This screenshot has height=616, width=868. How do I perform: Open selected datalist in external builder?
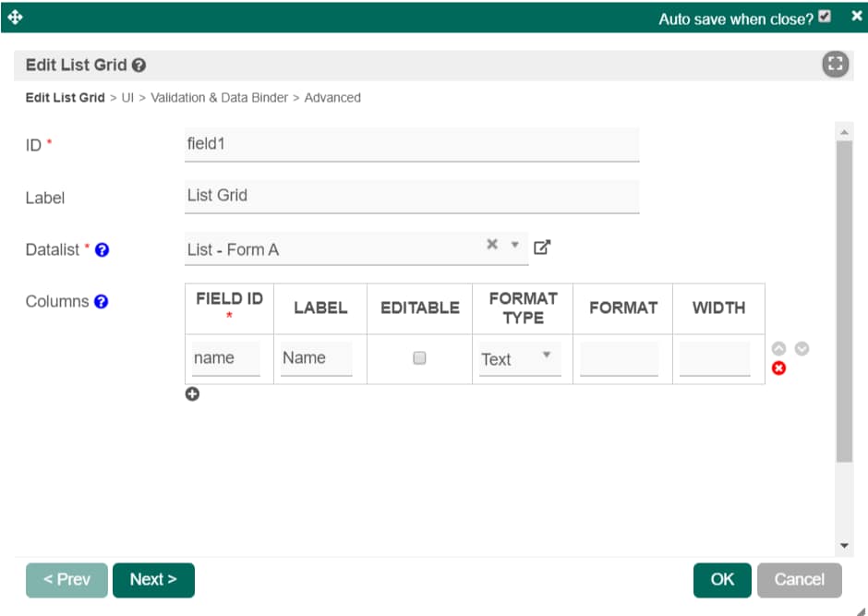point(542,247)
